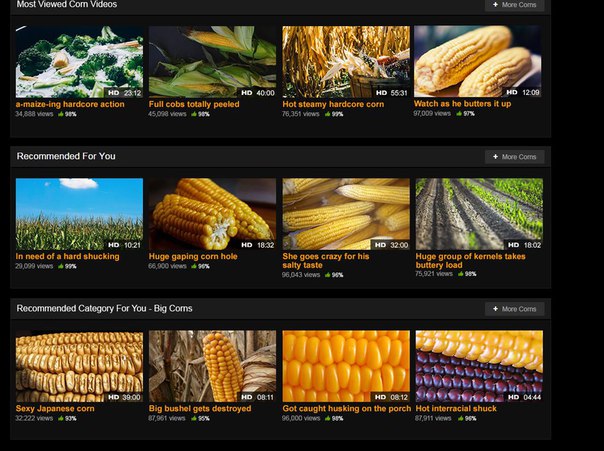Click the '32,222 views' count text
The height and width of the screenshot is (451, 604).
pos(34,418)
